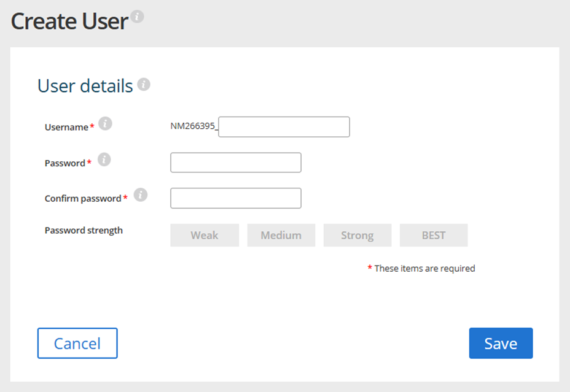
Task: Open the info tooltip next to User details
Action: (x=144, y=84)
